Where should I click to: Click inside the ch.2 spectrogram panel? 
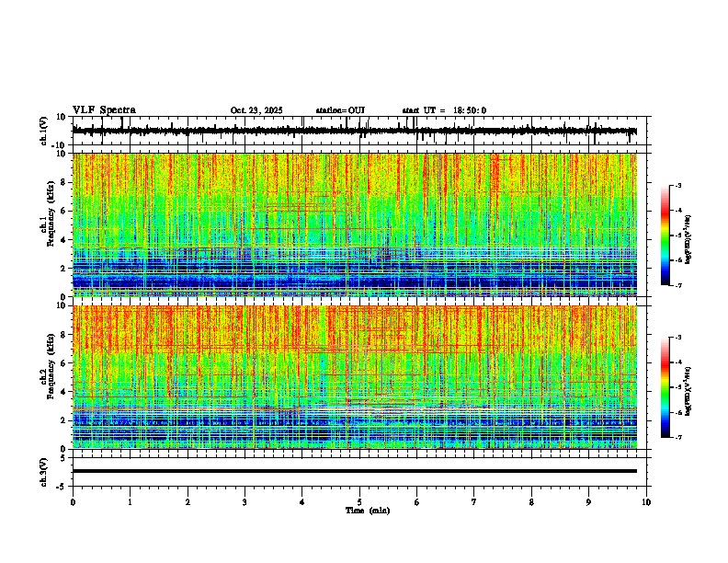355,377
